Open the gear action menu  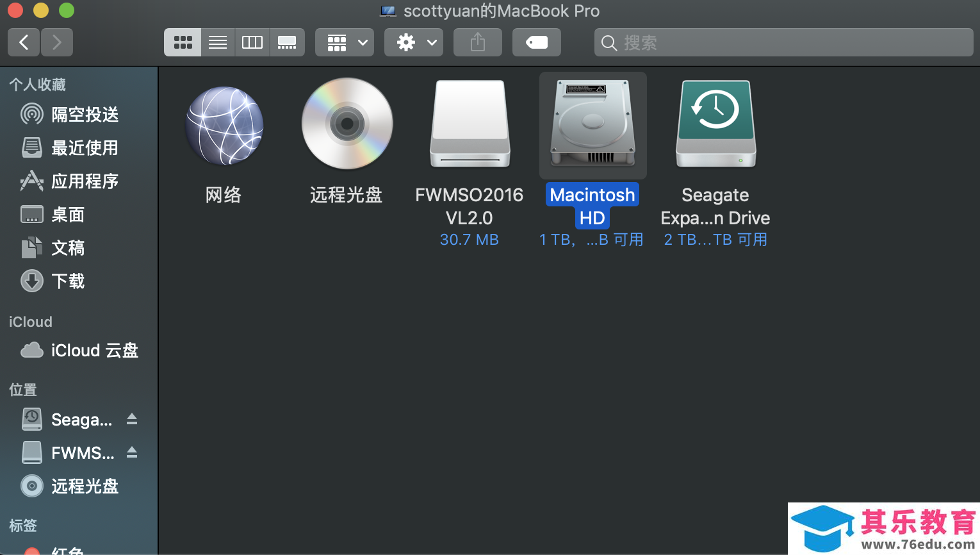[x=414, y=42]
